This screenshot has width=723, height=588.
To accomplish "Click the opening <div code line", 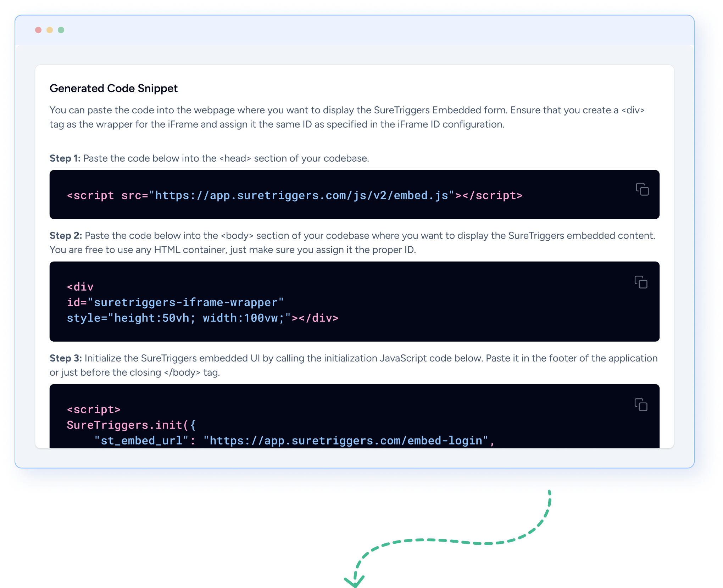I will click(80, 287).
